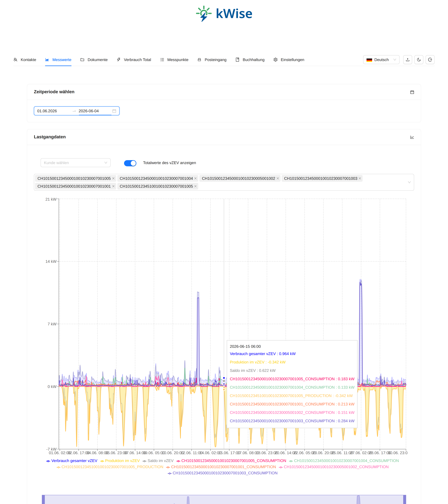Toggle dark mode moon icon
The width and height of the screenshot is (448, 504).
coord(419,60)
